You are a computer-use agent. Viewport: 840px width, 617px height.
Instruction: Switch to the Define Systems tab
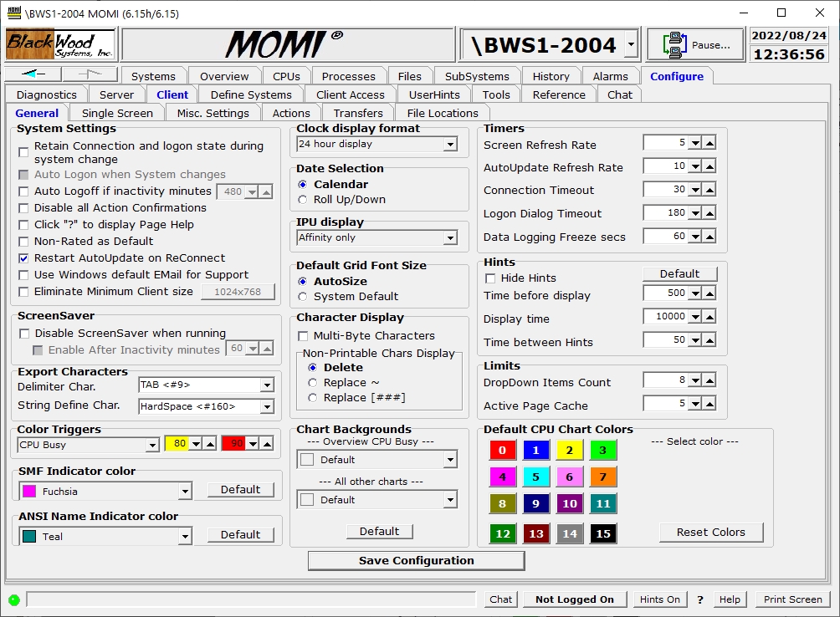point(251,94)
